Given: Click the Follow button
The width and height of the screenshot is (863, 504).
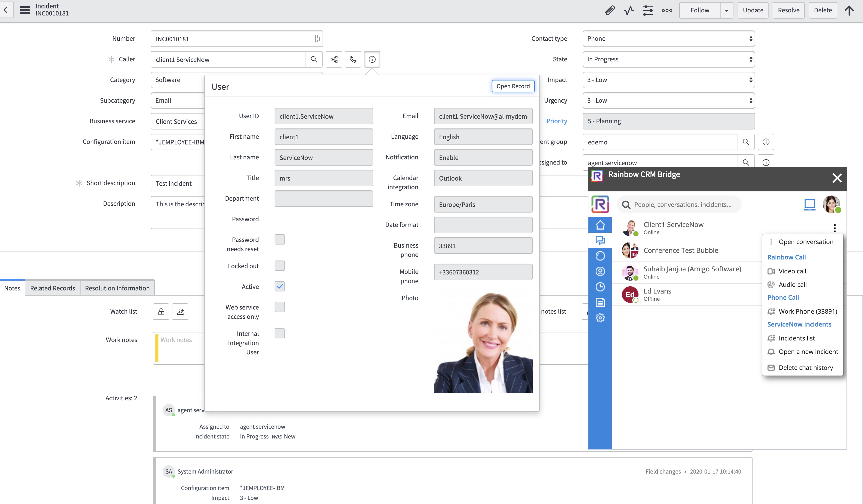Looking at the screenshot, I should click(x=700, y=10).
